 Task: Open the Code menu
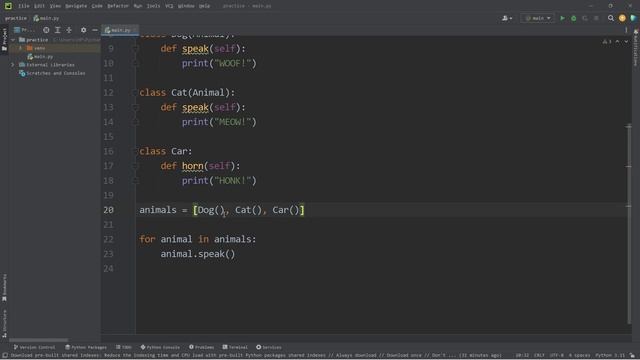tap(97, 6)
